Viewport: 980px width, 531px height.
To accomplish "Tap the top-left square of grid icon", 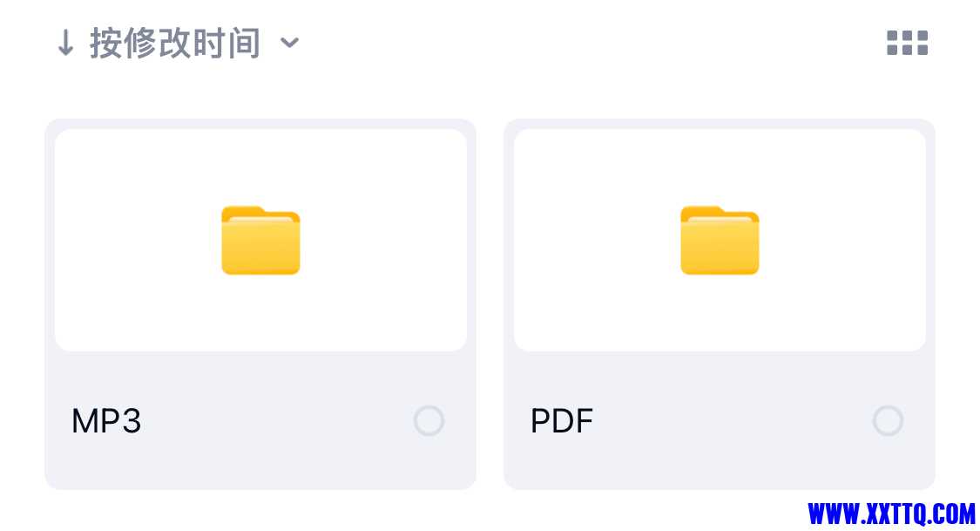I will point(893,36).
